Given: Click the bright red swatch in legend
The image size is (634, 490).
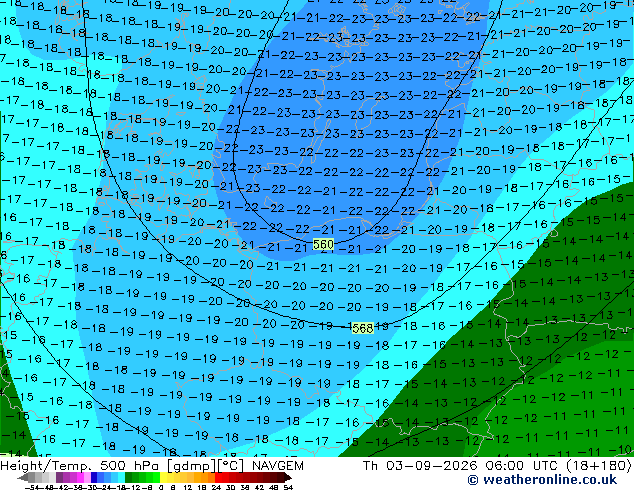Looking at the screenshot, I should [x=218, y=477].
